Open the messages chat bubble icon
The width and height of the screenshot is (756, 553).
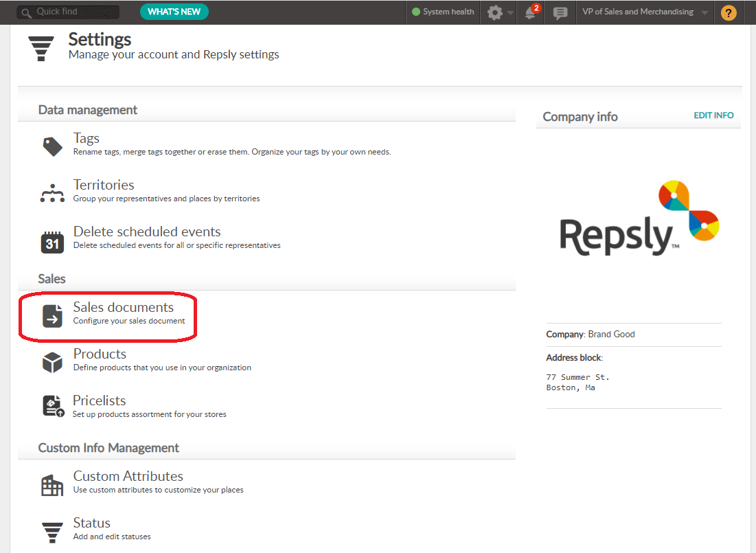[560, 12]
